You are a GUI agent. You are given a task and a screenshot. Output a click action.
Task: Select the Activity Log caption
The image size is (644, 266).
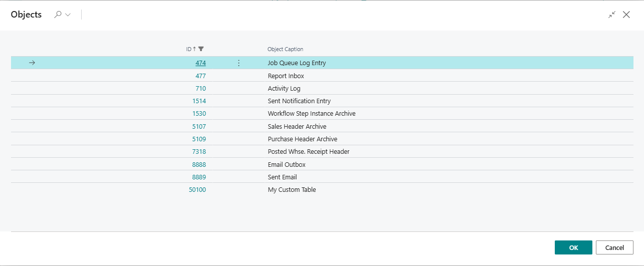coord(284,89)
